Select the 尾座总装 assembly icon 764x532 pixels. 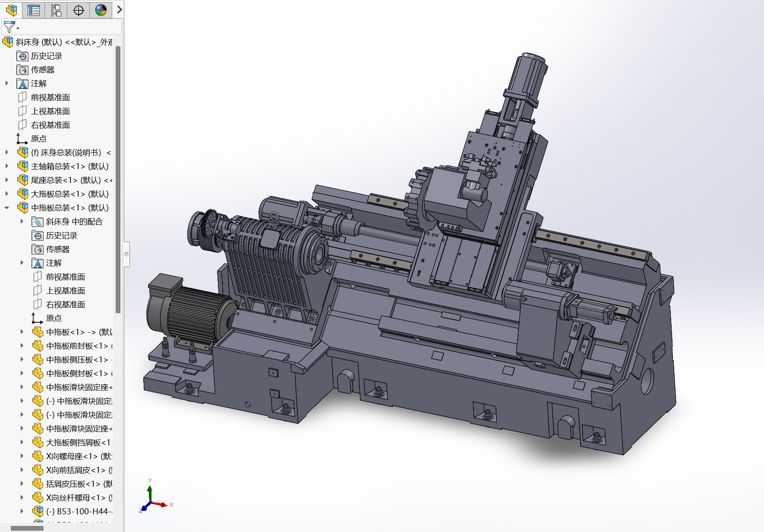click(x=22, y=180)
